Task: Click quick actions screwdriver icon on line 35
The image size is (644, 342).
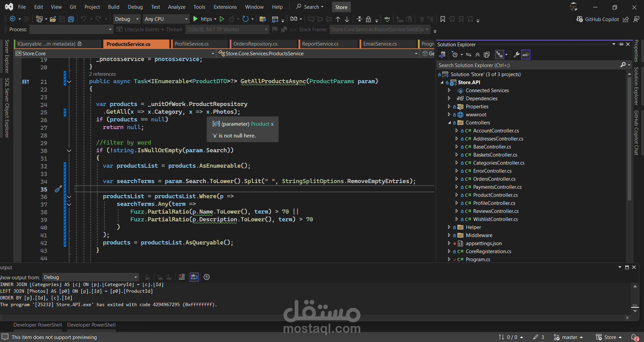Action: tap(58, 189)
